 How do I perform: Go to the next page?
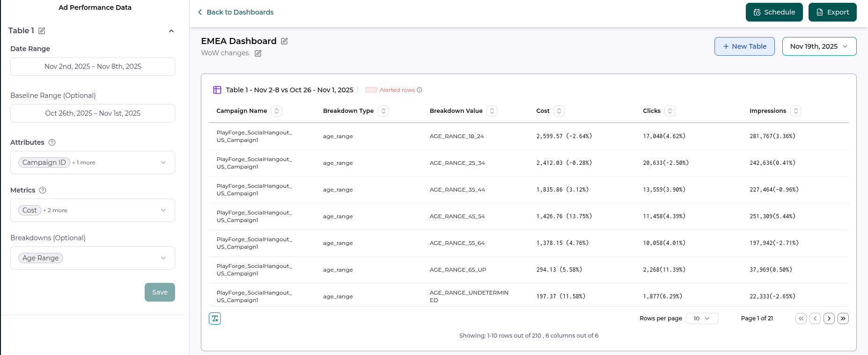pos(829,318)
